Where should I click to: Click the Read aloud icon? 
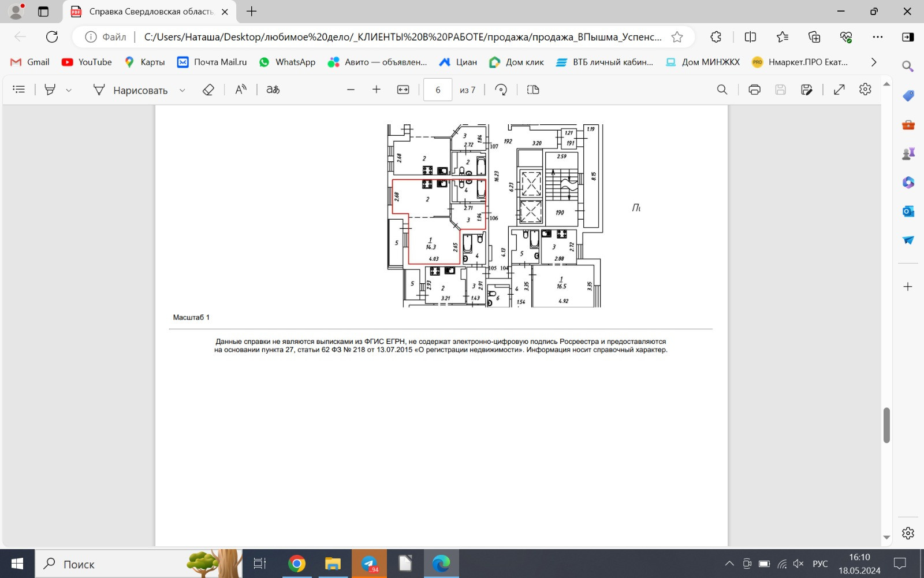[x=241, y=90]
